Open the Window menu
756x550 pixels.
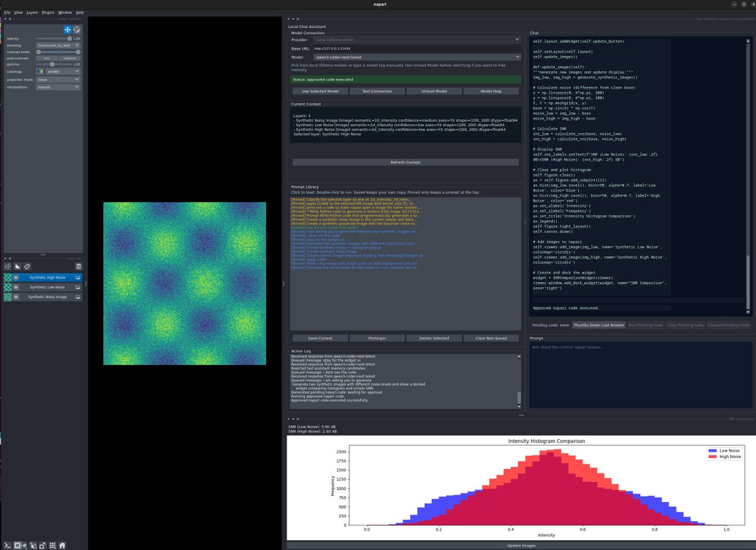(x=65, y=13)
